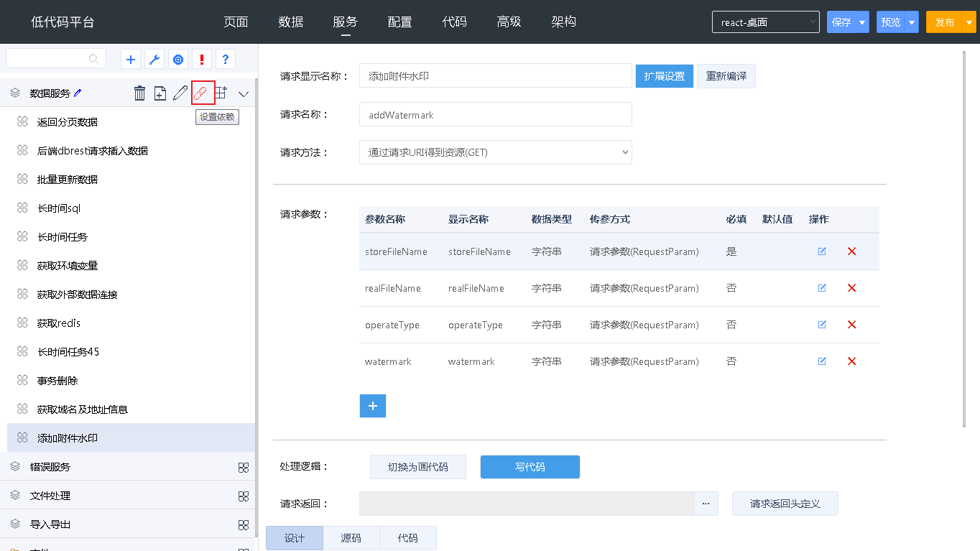
Task: Click the 发布 button
Action: tap(944, 22)
